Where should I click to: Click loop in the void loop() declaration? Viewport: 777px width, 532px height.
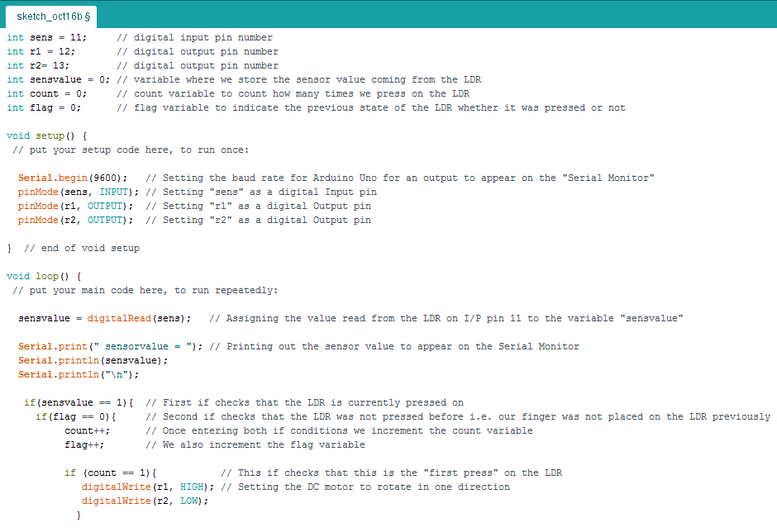click(x=47, y=276)
